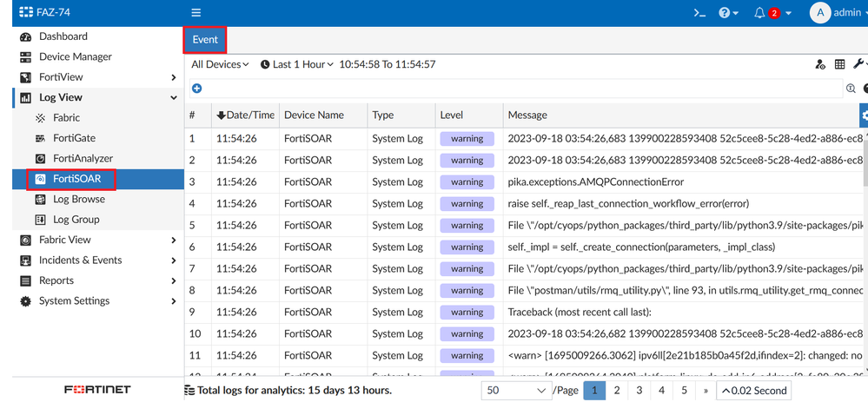868x402 pixels.
Task: Expand the Incidents & Events chevron
Action: (174, 260)
